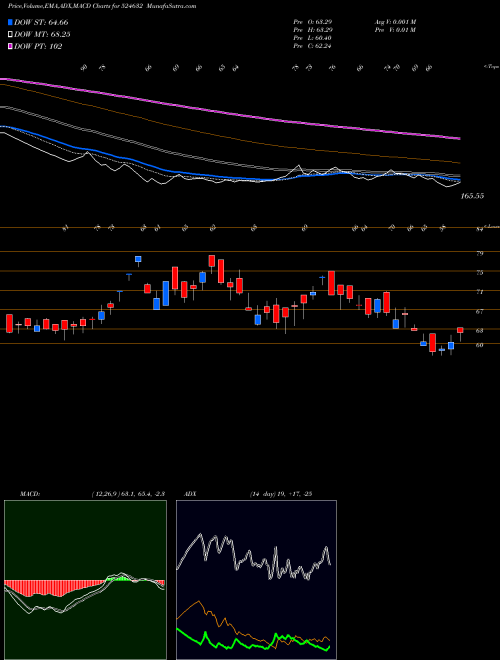Click the last red candlestick on the right
Image resolution: width=500 pixels, height=660 pixels.
tap(460, 330)
